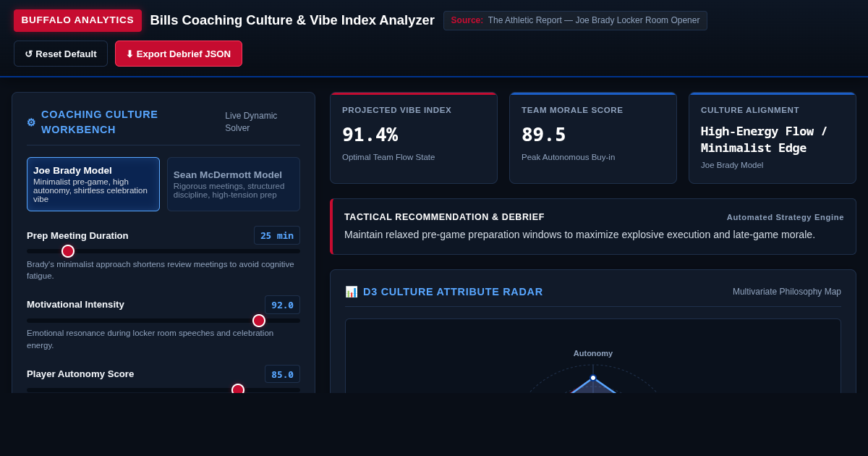Click the 'Optimal Team Flow State' caption
Image resolution: width=868 pixels, height=456 pixels.
point(388,157)
